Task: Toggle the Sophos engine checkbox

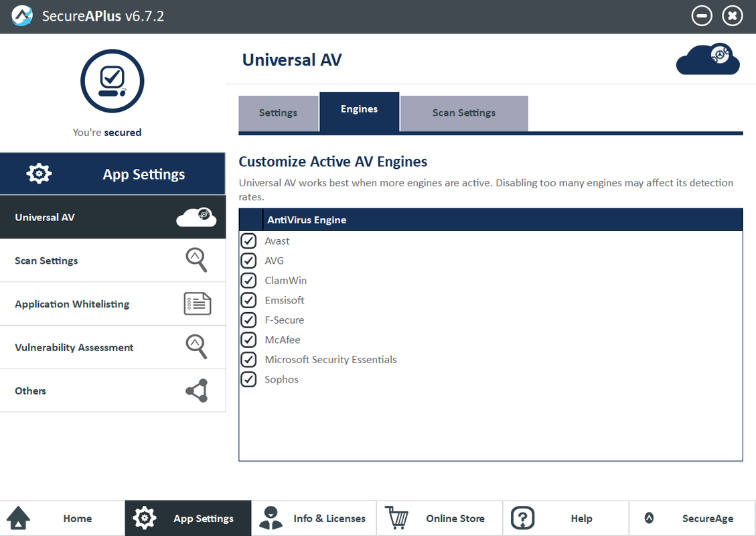Action: coord(248,379)
